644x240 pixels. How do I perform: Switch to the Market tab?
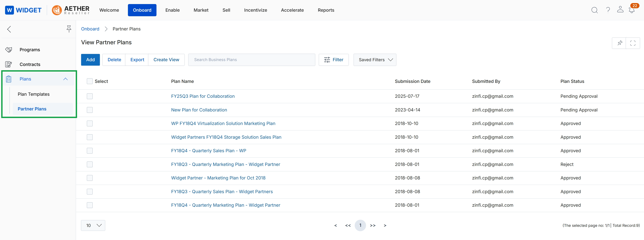pyautogui.click(x=201, y=10)
